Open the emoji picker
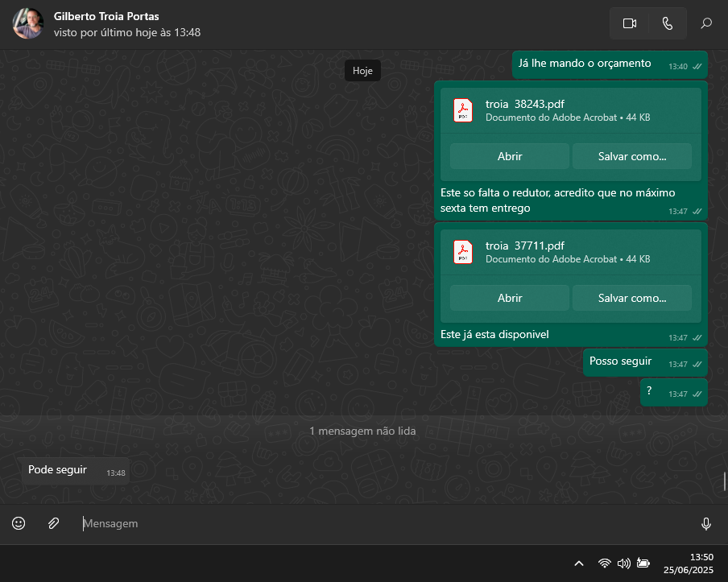 tap(19, 523)
